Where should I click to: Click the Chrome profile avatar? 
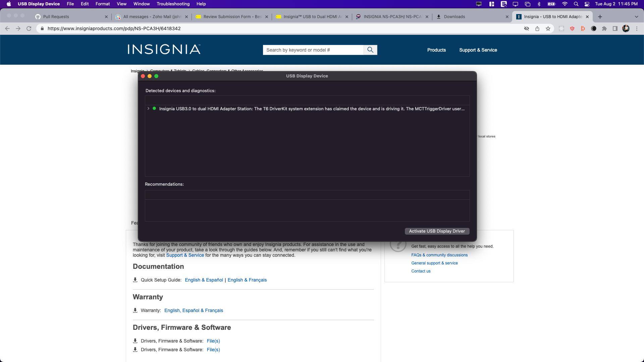626,28
